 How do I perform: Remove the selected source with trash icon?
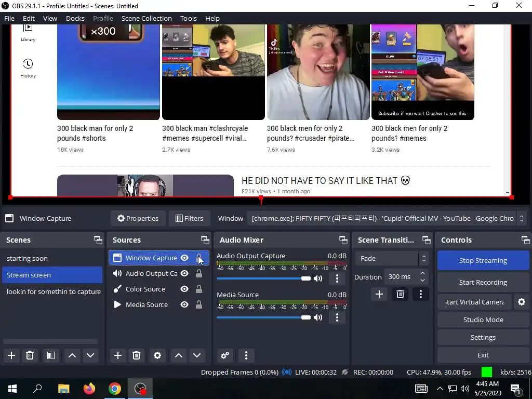(x=137, y=355)
